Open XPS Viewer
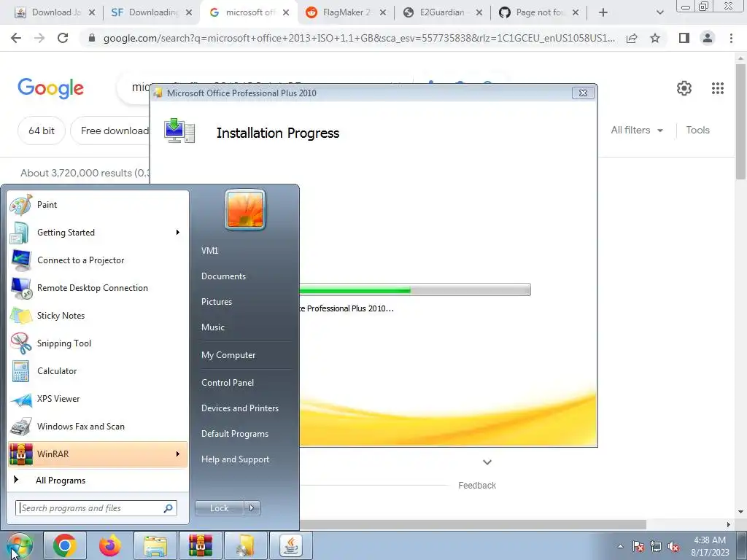 point(98,399)
